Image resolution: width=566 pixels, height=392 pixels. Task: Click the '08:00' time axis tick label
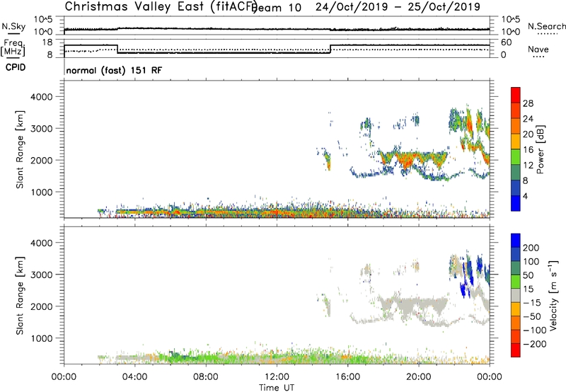pyautogui.click(x=206, y=377)
